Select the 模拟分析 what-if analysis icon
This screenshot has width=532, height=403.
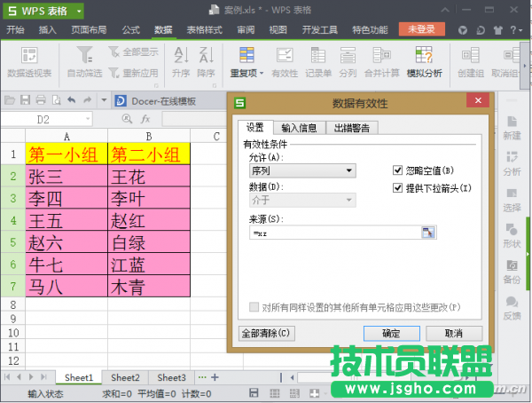[424, 62]
